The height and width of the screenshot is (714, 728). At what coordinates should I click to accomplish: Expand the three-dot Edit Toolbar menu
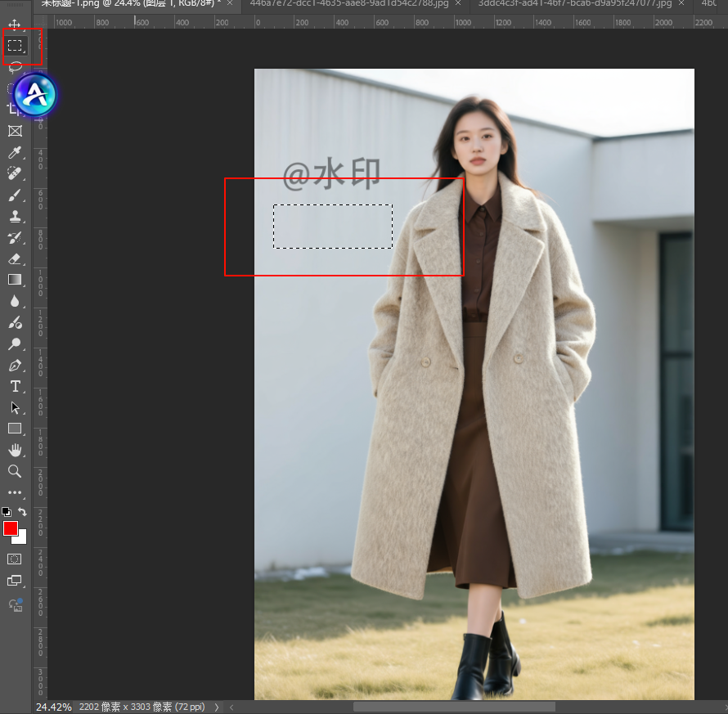(15, 492)
